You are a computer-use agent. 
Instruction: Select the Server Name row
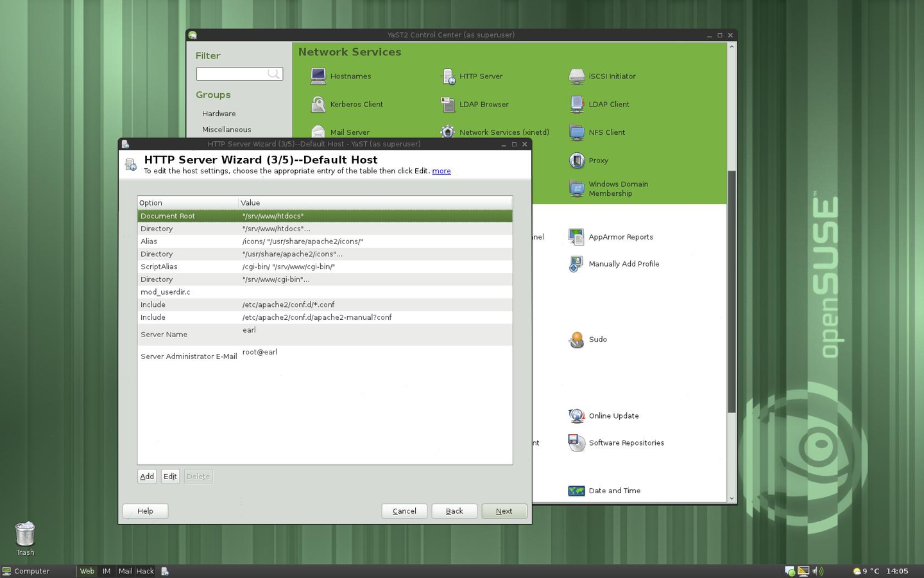pos(325,335)
